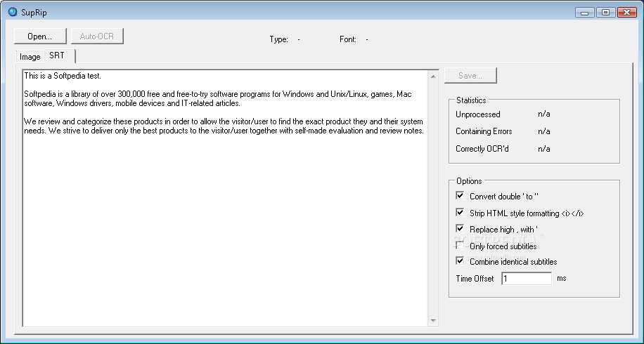
Task: Switch to the Image tab
Action: click(30, 57)
